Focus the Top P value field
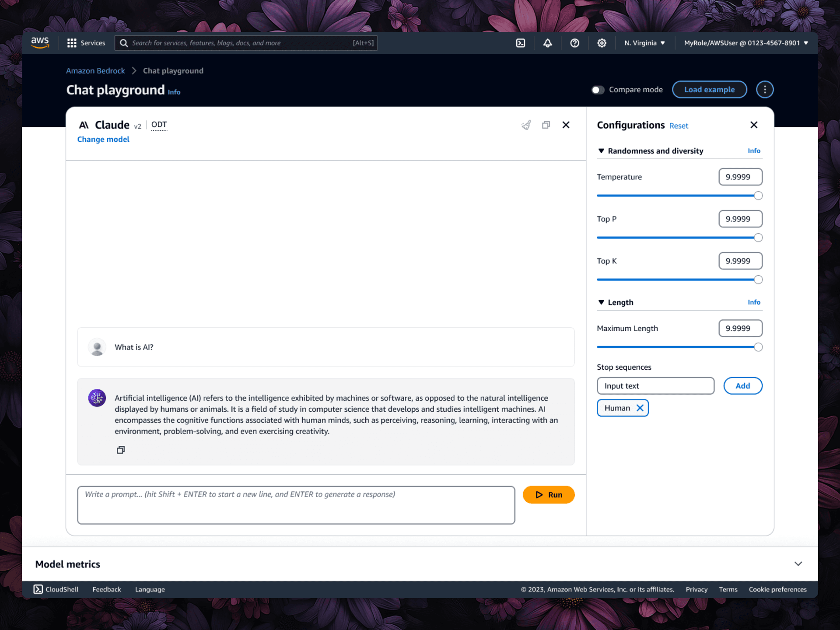The height and width of the screenshot is (630, 840). 740,219
